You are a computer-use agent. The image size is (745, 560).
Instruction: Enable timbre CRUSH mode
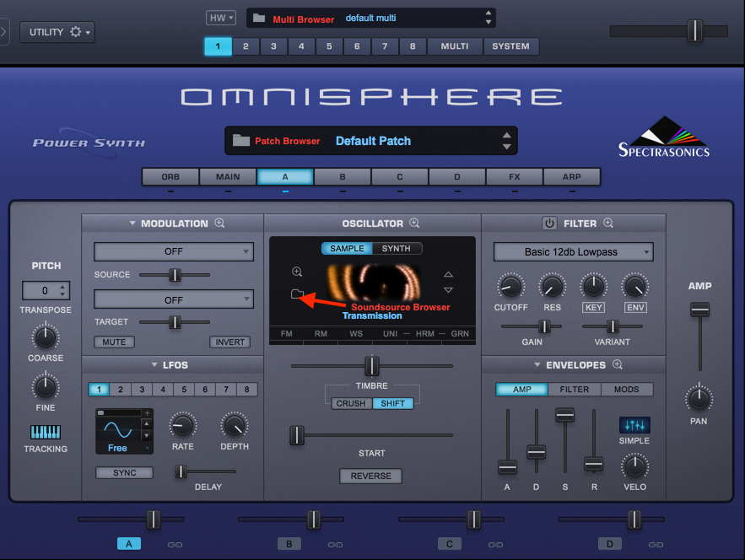[x=351, y=403]
